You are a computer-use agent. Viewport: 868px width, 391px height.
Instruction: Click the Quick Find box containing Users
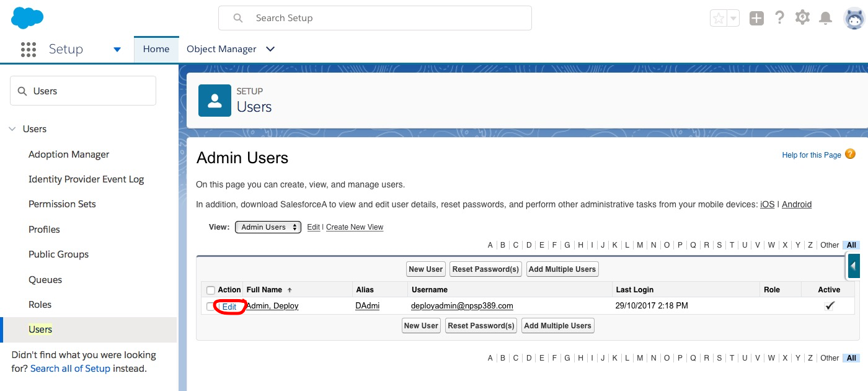(x=83, y=91)
